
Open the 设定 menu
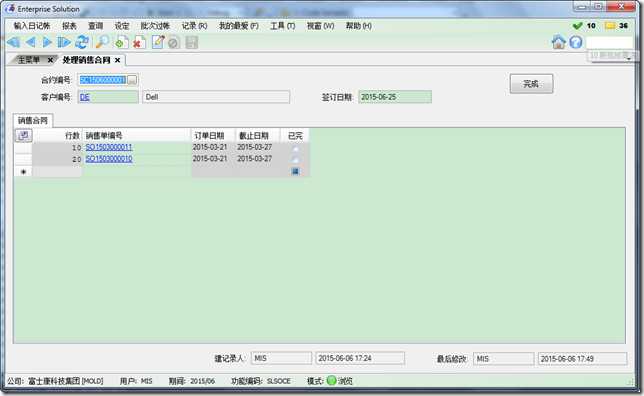(122, 26)
